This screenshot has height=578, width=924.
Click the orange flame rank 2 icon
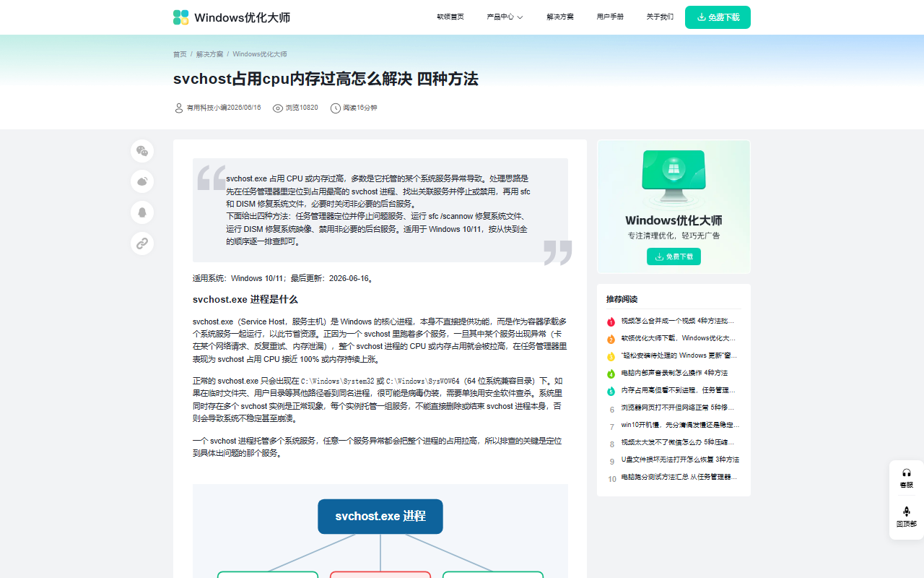pyautogui.click(x=611, y=338)
